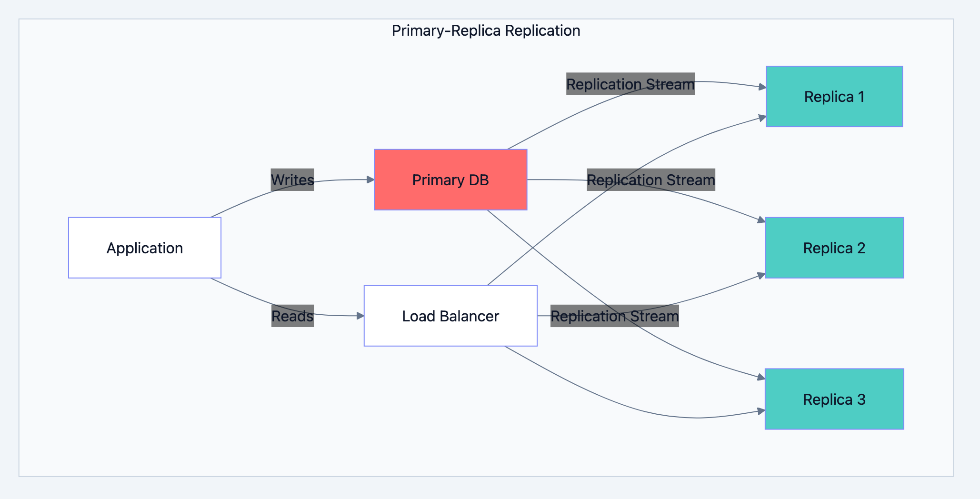The height and width of the screenshot is (499, 980).
Task: Select the bottom Replication Stream label
Action: tap(614, 316)
